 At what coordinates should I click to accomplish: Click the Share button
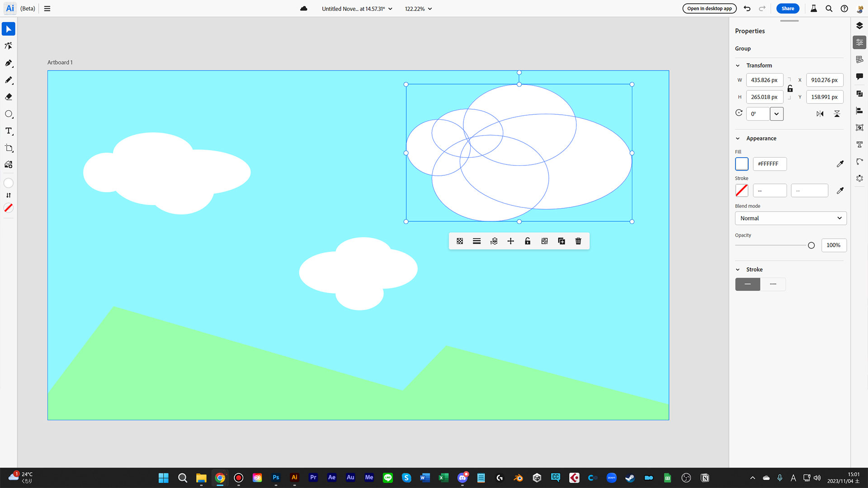pyautogui.click(x=788, y=8)
